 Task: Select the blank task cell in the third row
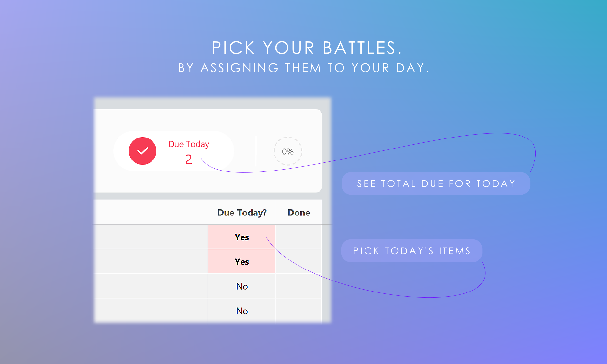(151, 286)
